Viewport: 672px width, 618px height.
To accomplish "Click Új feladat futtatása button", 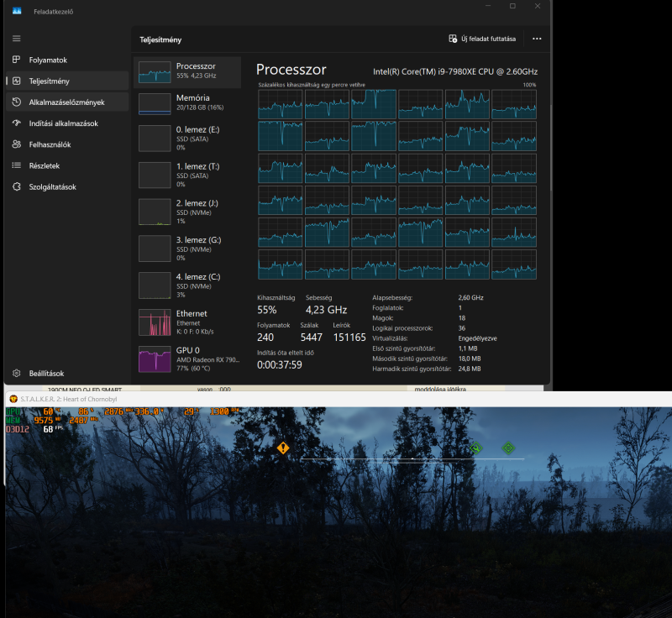I will point(482,39).
